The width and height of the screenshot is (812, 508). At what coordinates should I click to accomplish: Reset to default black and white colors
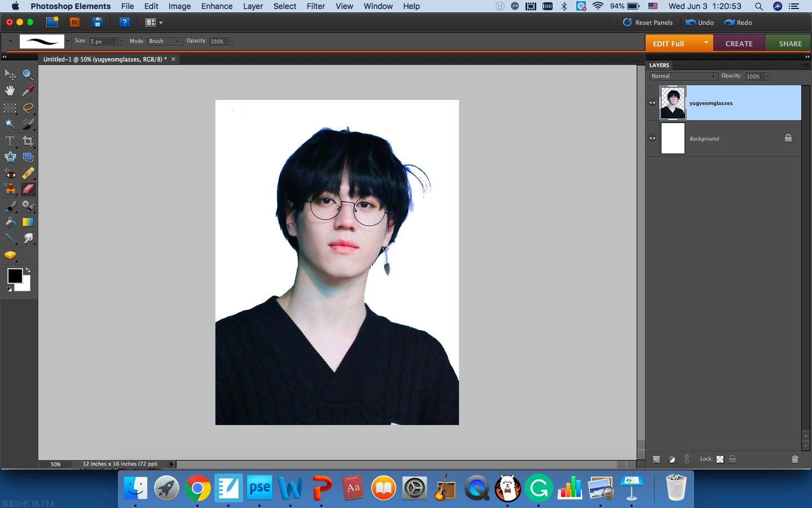point(9,289)
